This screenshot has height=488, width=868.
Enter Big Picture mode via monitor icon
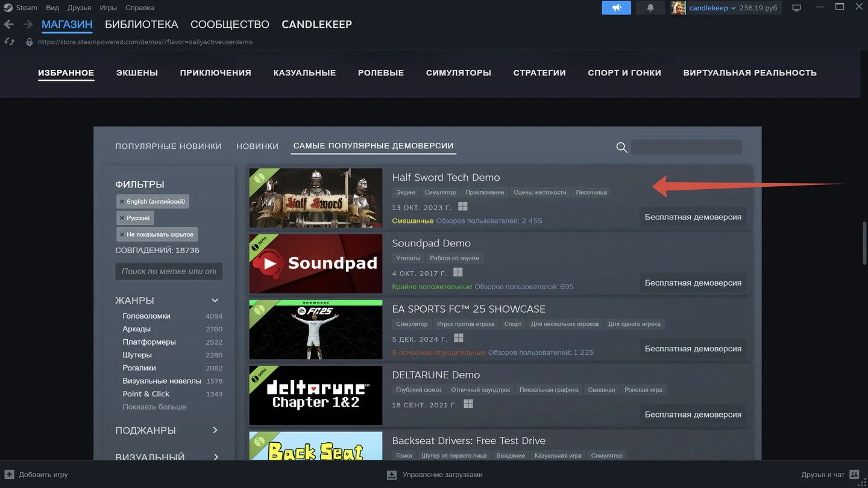click(797, 8)
